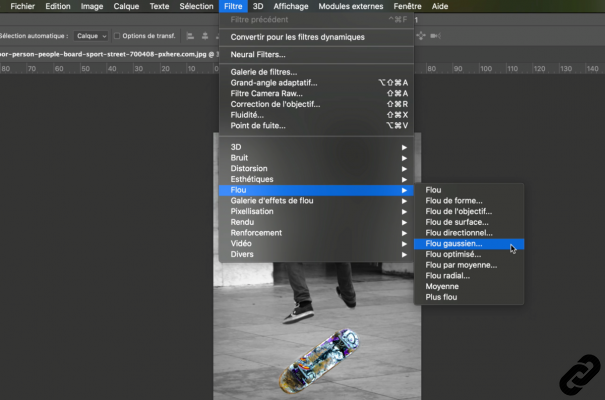Open the Calque menu in menu bar
The width and height of the screenshot is (605, 400).
126,6
